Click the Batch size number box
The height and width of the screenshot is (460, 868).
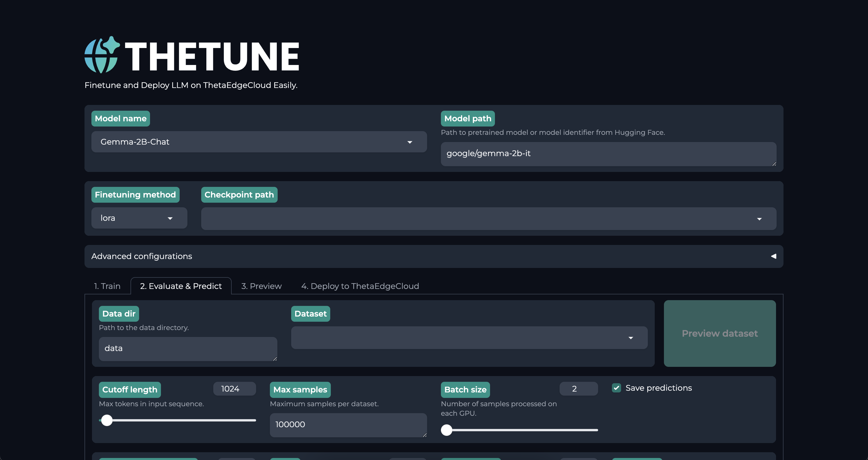point(578,389)
